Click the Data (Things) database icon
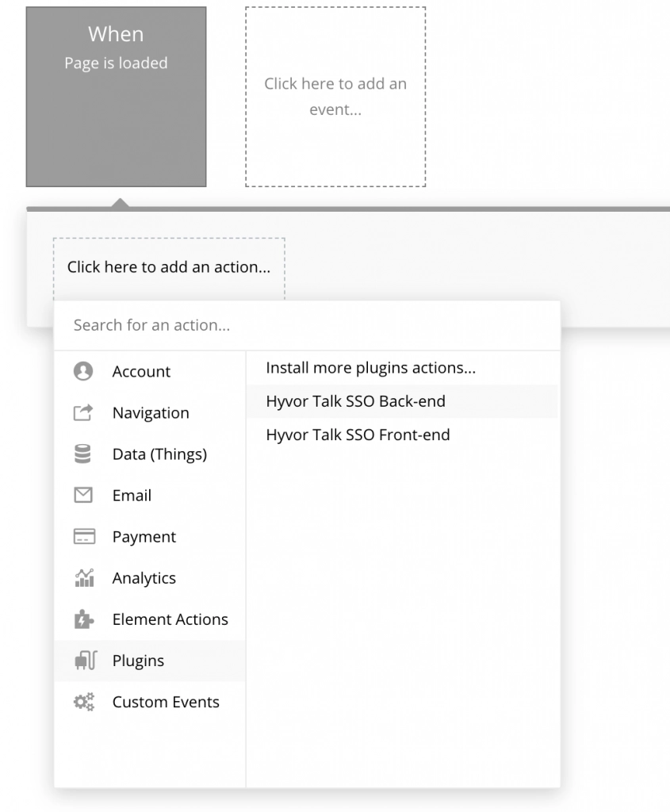Viewport: 670px width, 812px height. (x=82, y=454)
